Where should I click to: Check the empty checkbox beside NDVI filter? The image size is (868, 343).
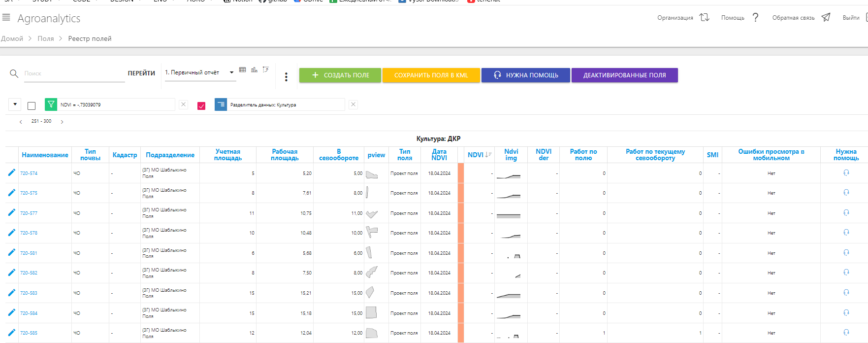tap(32, 105)
